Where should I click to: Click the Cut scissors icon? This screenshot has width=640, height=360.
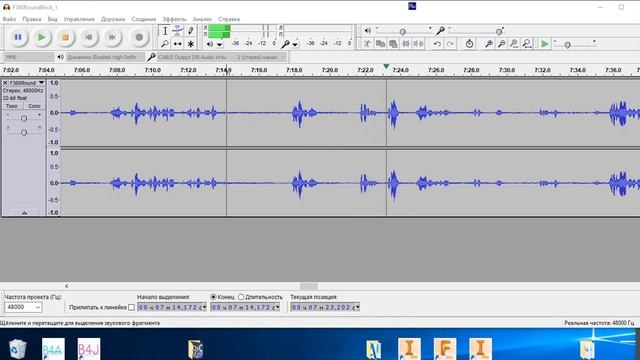pyautogui.click(x=367, y=43)
